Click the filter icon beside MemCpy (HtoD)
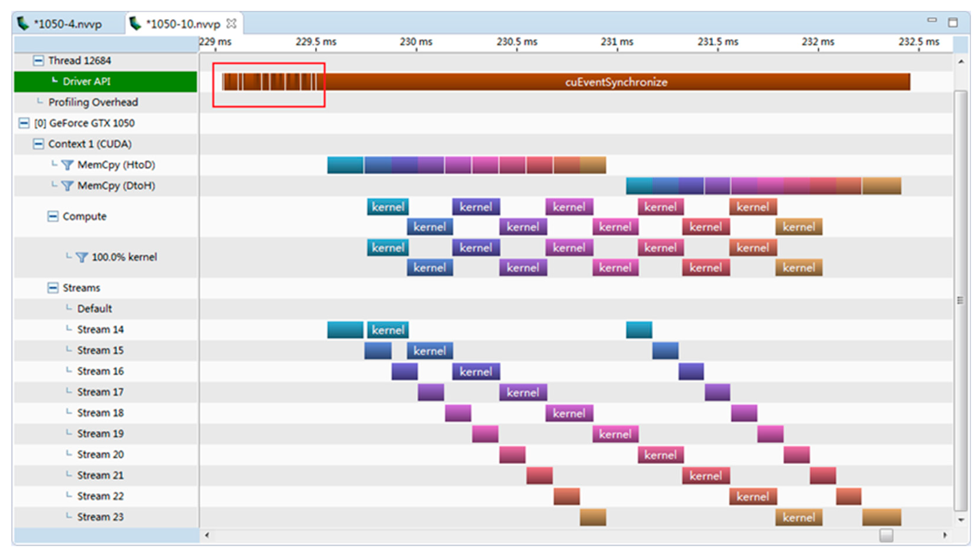The image size is (980, 559). 67,165
